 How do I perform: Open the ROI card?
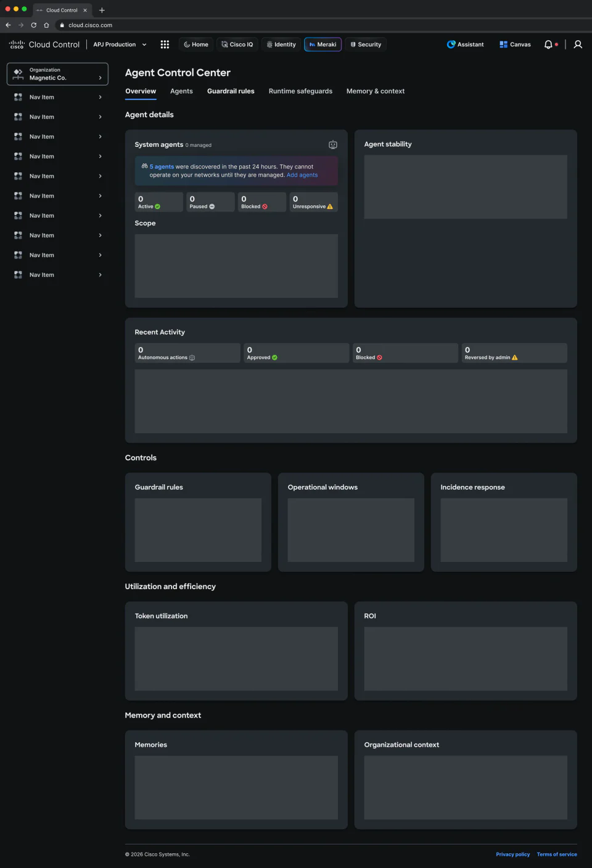coord(466,651)
